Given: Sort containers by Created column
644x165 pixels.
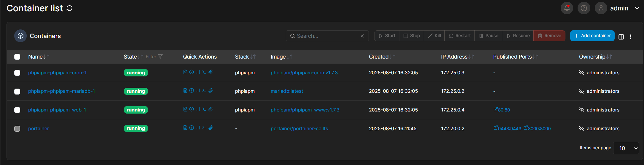Looking at the screenshot, I should (x=382, y=57).
